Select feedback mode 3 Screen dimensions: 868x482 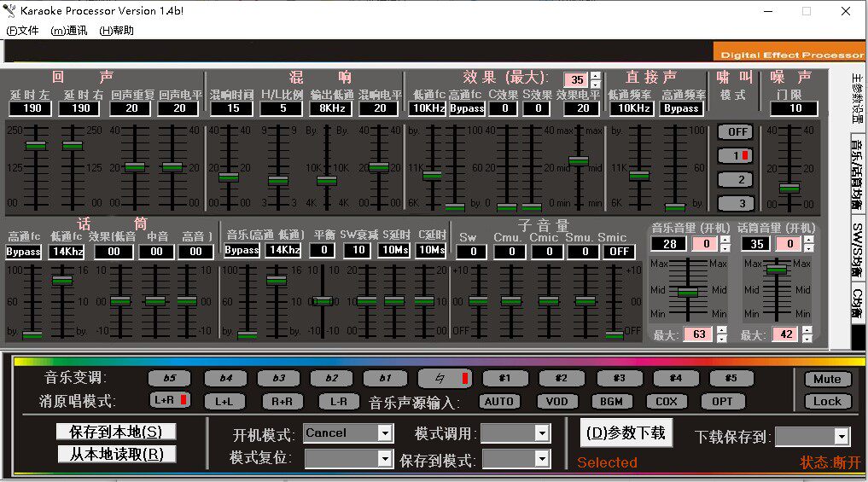(x=736, y=203)
